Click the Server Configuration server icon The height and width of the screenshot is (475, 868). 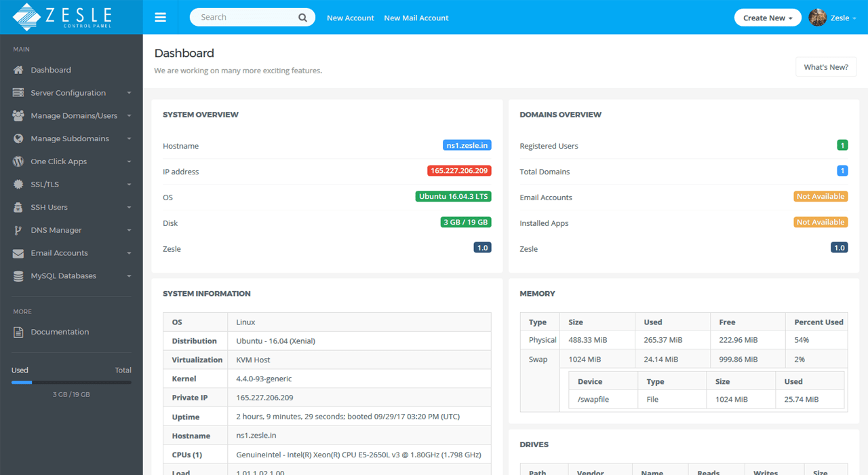[x=18, y=93]
